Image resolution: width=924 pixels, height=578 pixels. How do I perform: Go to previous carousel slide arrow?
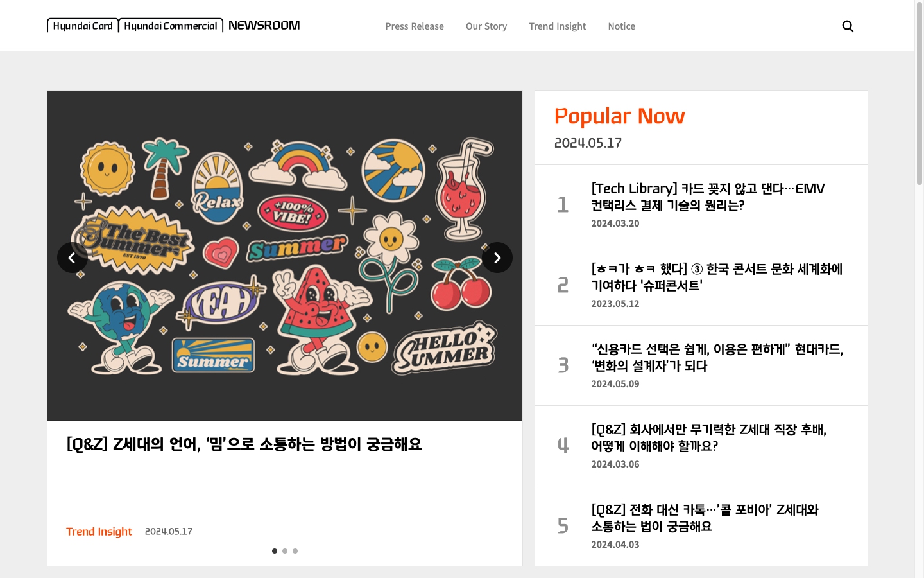73,258
